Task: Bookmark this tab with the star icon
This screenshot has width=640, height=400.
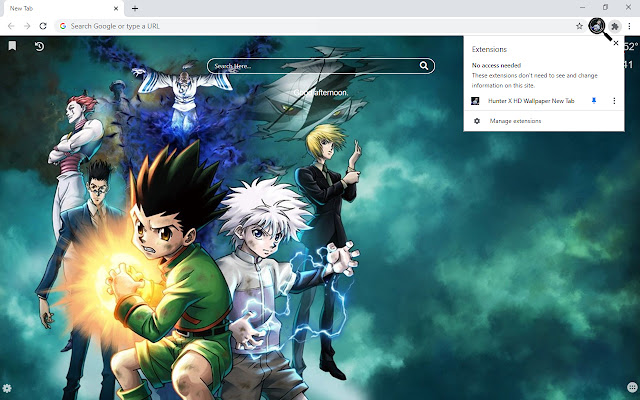Action: (x=579, y=26)
